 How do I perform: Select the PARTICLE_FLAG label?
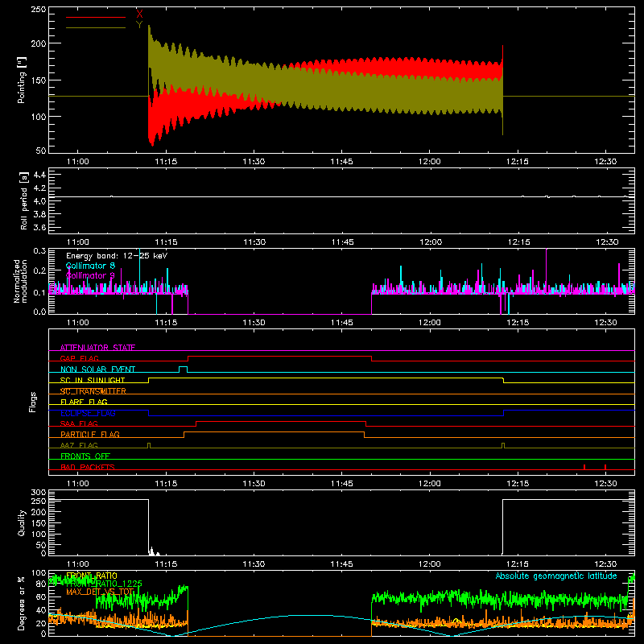[x=90, y=434]
